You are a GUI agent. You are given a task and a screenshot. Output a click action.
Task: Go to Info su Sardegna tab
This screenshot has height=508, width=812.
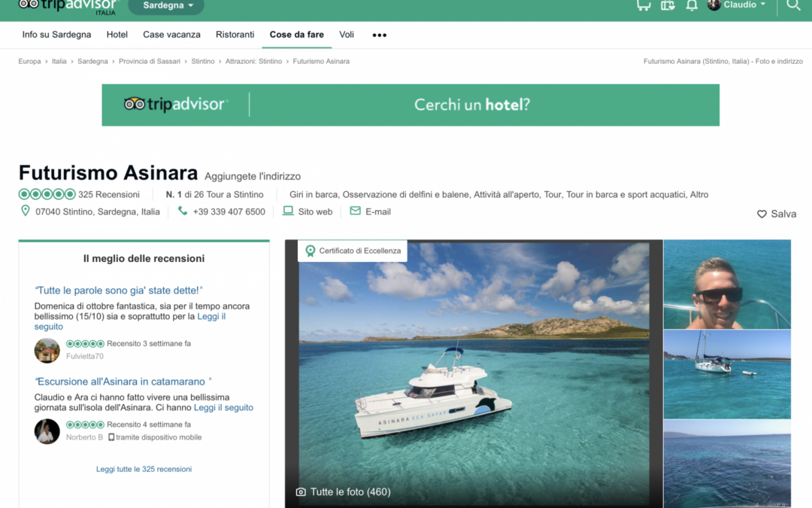coord(56,35)
